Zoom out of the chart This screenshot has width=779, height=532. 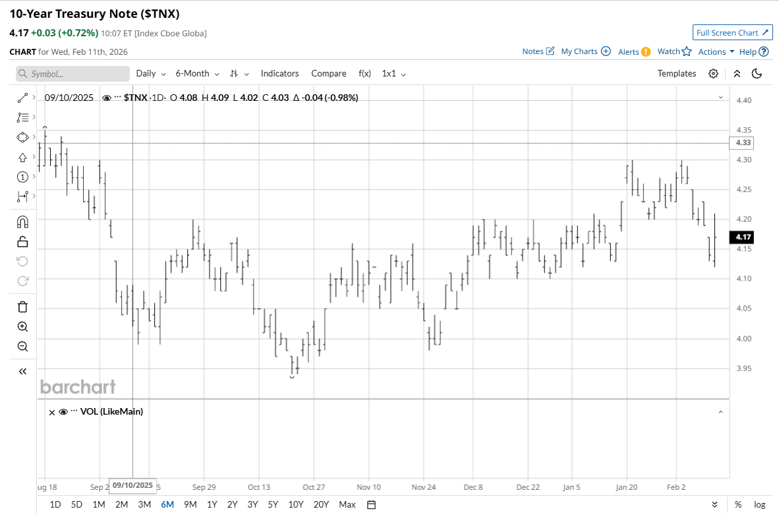22,346
